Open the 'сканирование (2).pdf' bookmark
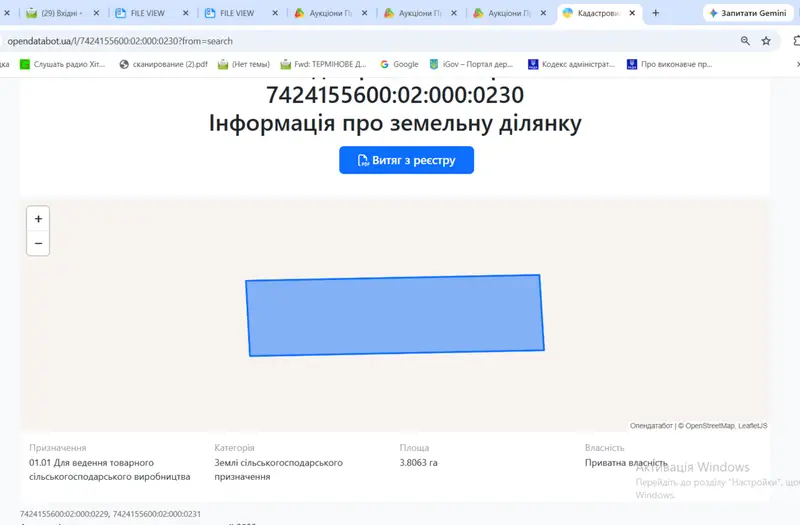Screen dimensions: 800x525 (163, 64)
